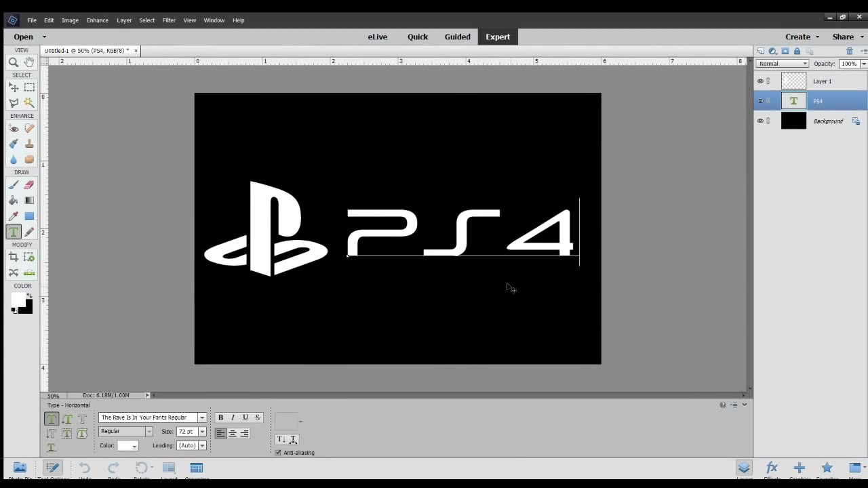Select the Paint Bucket tool
The image size is (868, 488).
click(13, 201)
